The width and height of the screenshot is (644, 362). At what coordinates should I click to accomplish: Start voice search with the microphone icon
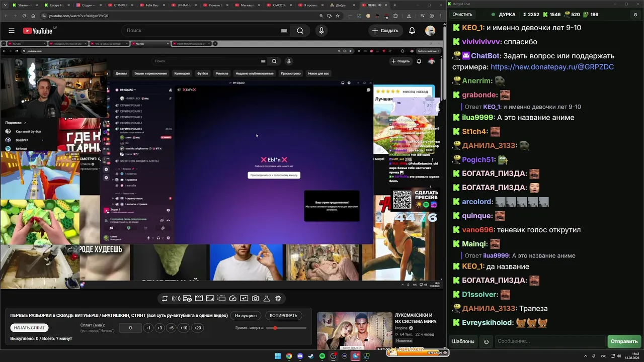(321, 31)
